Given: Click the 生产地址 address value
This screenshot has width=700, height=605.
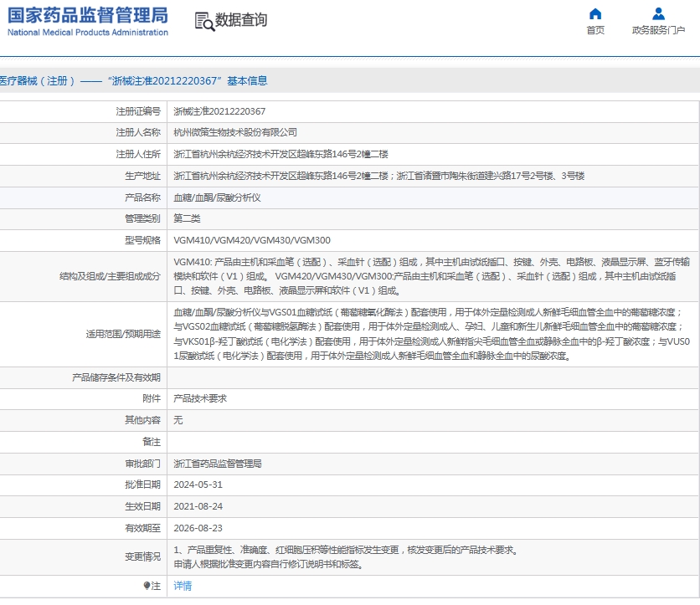Looking at the screenshot, I should 379,176.
